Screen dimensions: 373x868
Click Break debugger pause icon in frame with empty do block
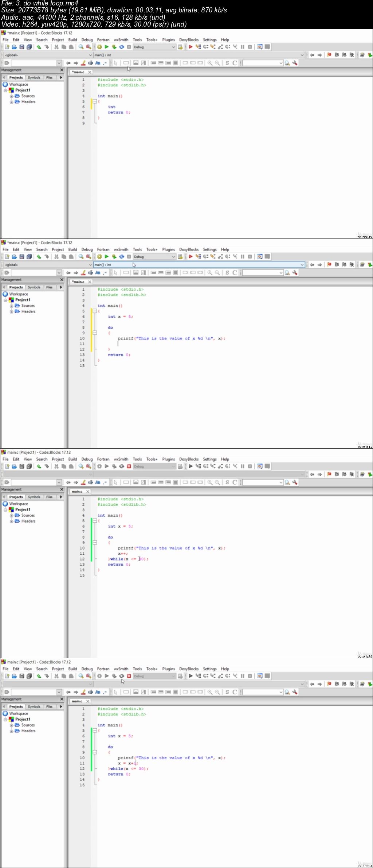click(x=243, y=257)
